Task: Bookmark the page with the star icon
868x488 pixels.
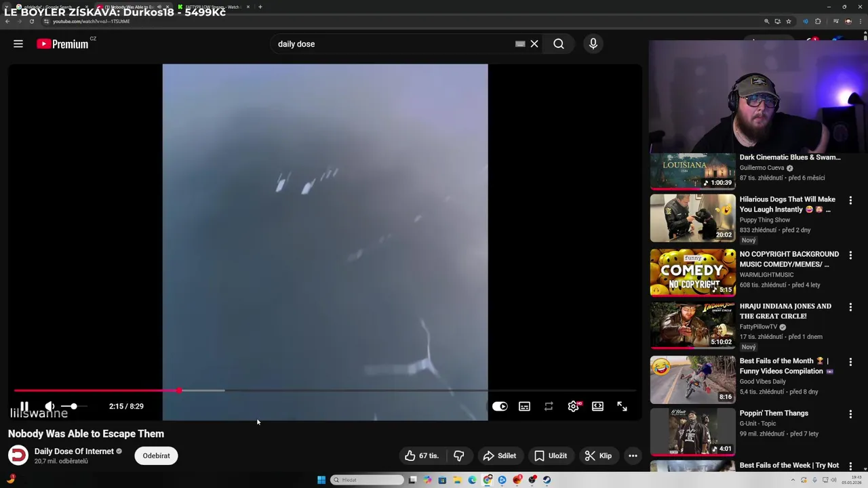Action: click(789, 21)
